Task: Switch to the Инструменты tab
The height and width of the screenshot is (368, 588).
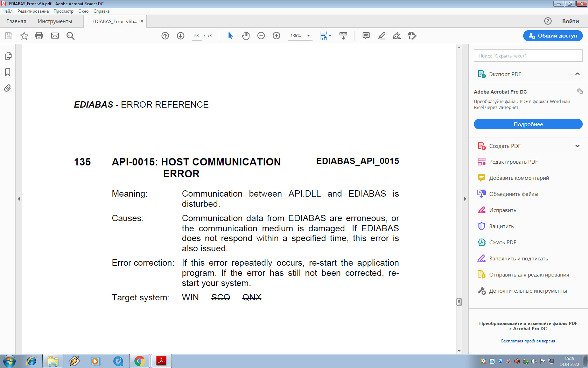Action: [55, 21]
